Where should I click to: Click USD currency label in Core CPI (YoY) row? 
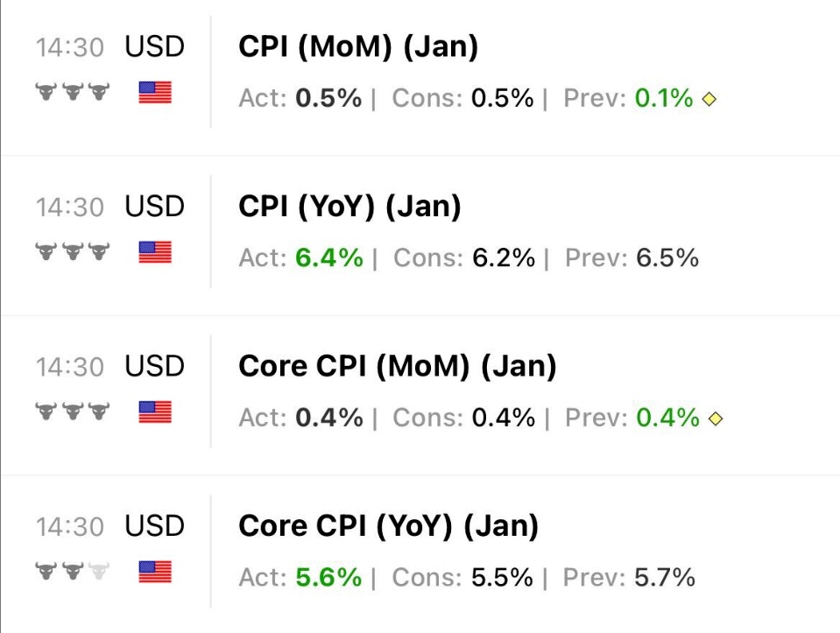click(155, 526)
